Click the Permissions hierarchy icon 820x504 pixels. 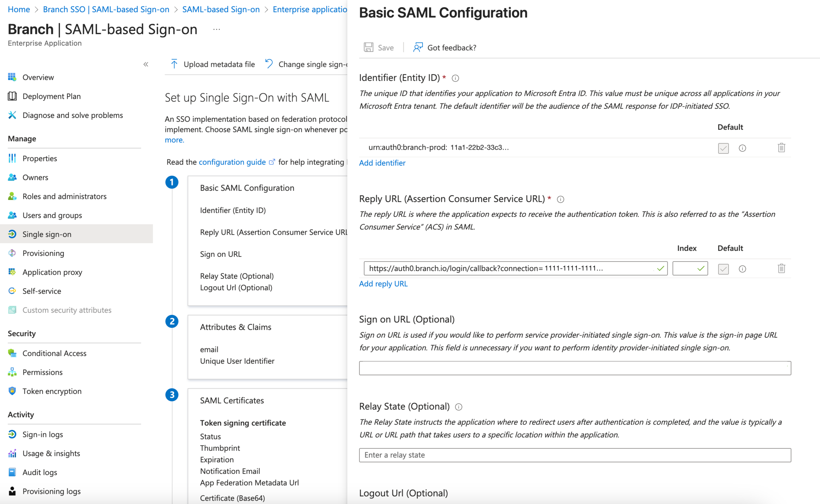pos(12,372)
